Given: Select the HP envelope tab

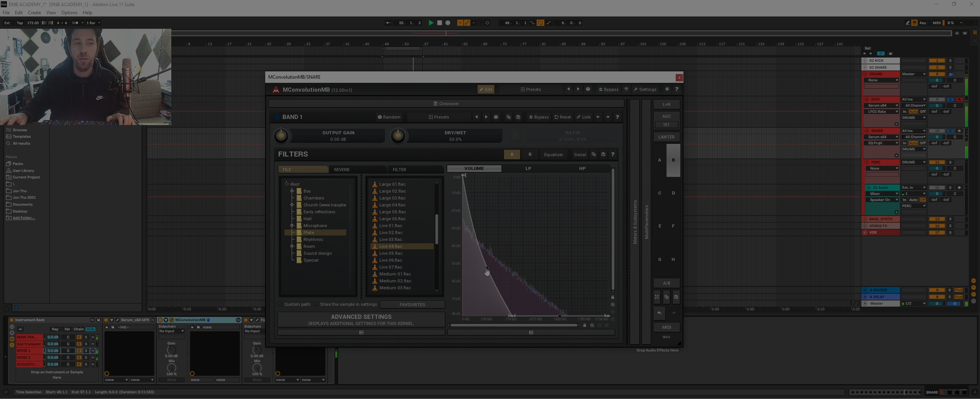Looking at the screenshot, I should tap(582, 168).
